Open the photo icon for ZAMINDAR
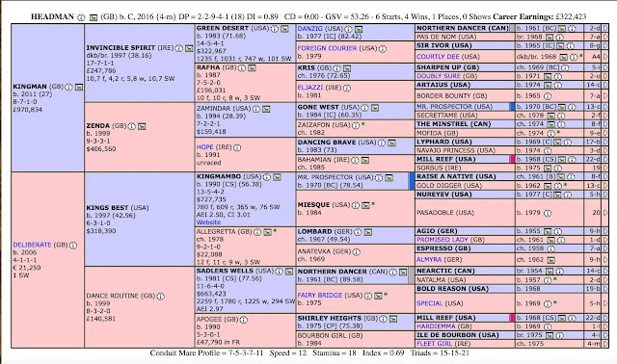 point(266,109)
